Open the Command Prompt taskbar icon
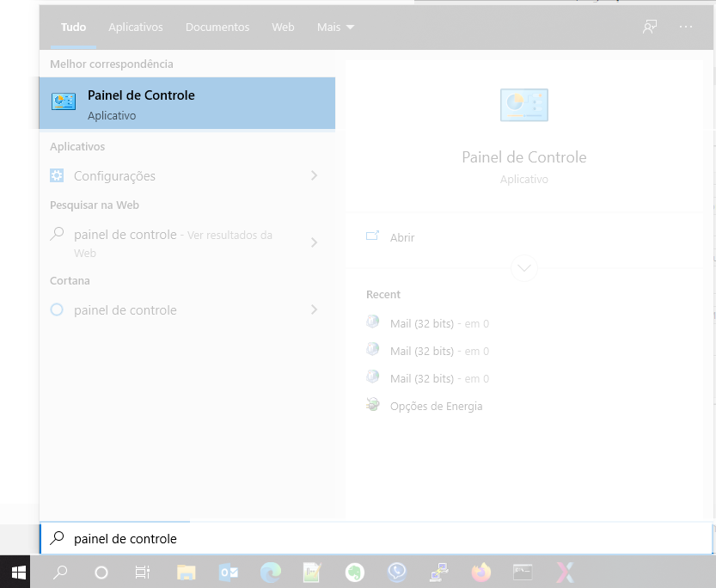This screenshot has width=716, height=588. coord(523,572)
